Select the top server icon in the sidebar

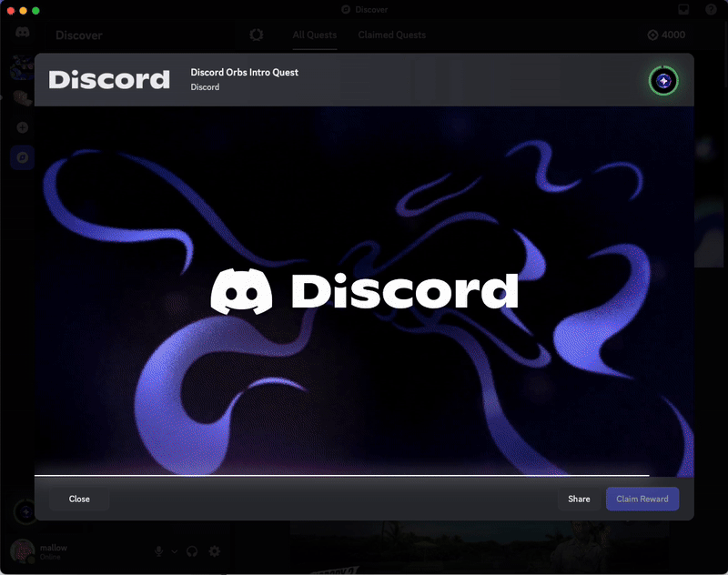20,66
